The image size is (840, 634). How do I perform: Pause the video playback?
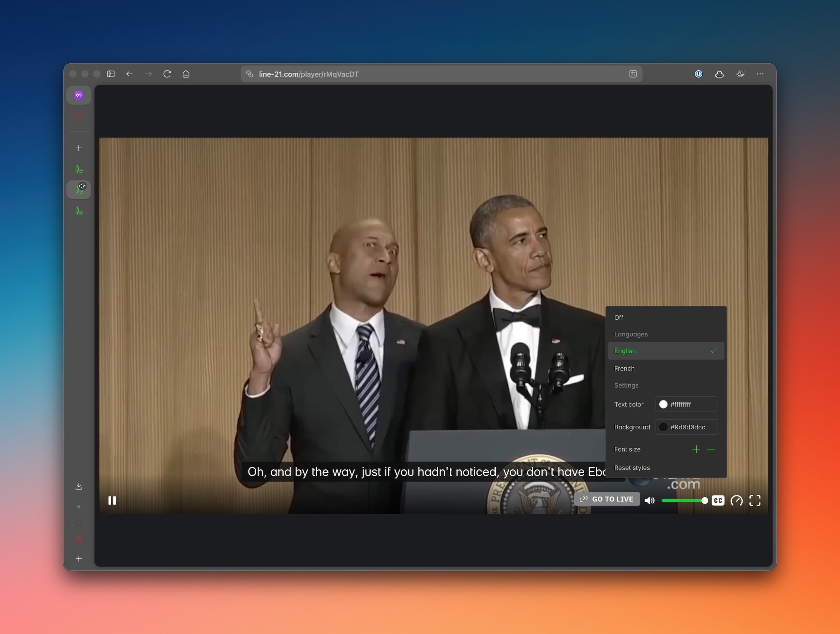tap(112, 500)
